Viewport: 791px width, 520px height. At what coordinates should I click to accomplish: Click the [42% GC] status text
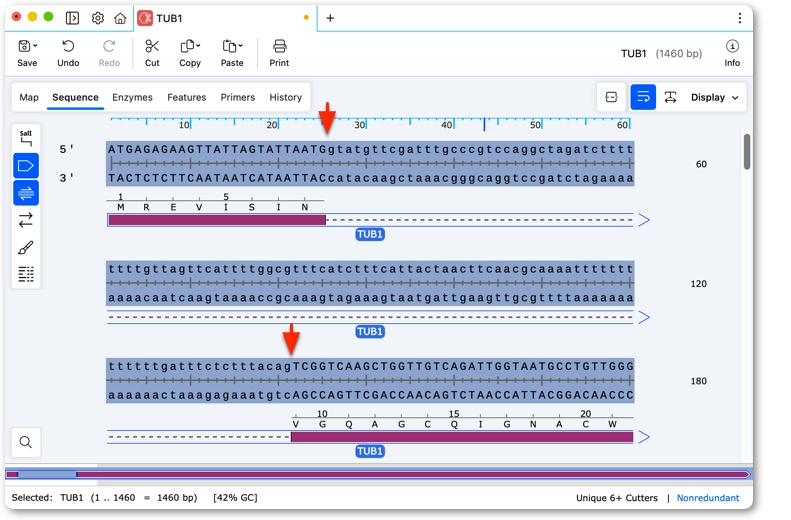tap(235, 498)
